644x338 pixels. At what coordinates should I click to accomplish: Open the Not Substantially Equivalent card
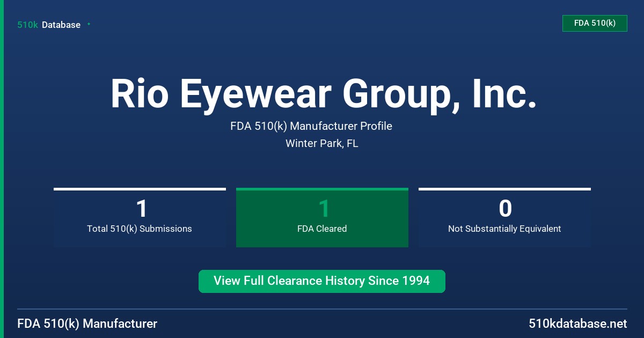click(x=504, y=217)
